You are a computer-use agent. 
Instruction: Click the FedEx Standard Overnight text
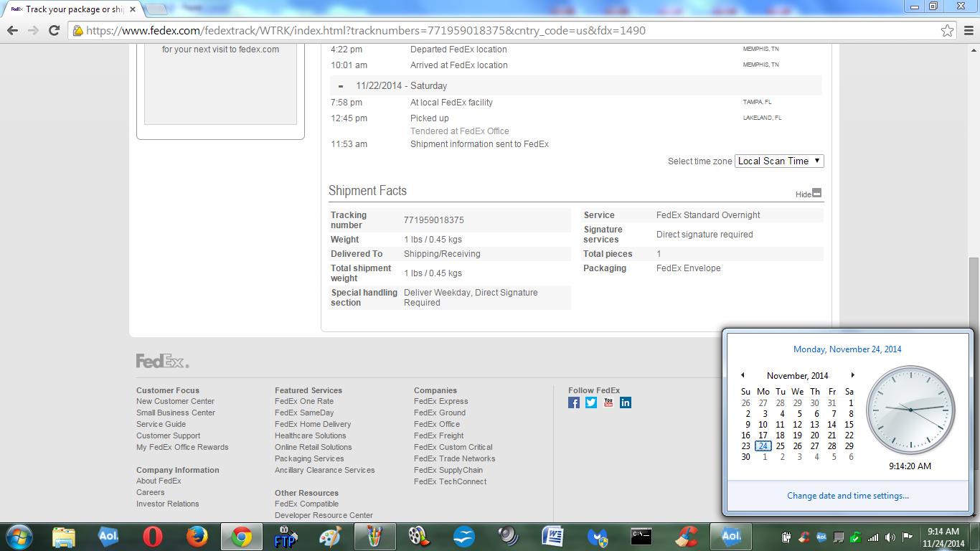(708, 215)
